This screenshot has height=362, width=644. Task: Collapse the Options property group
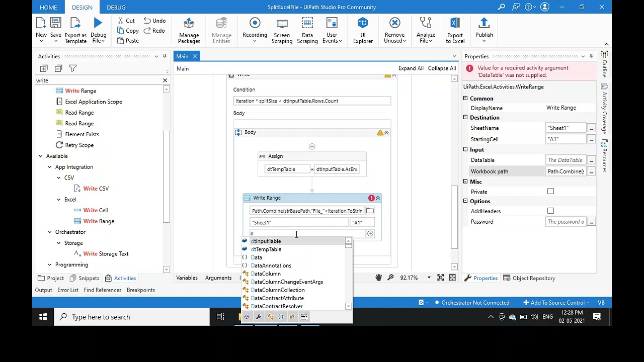point(465,201)
